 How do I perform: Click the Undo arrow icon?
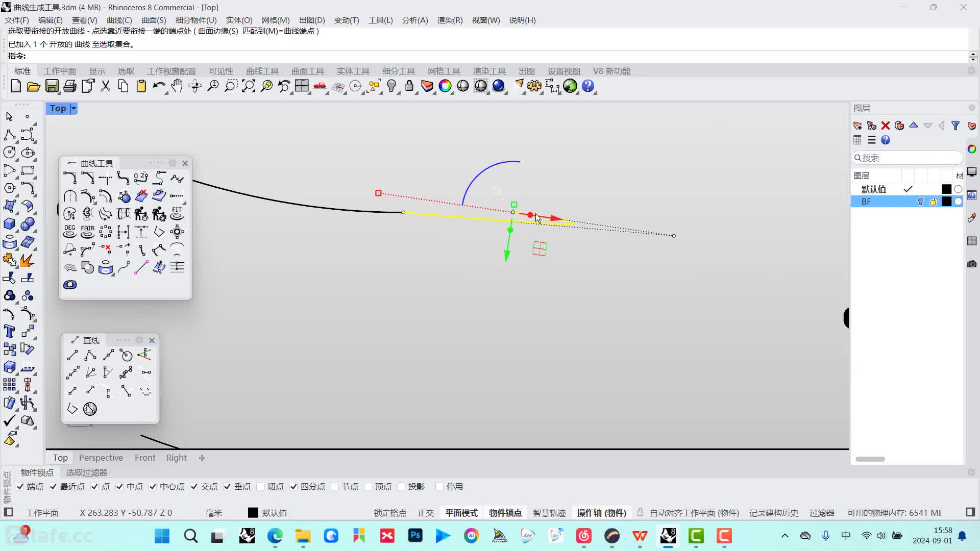tap(159, 86)
